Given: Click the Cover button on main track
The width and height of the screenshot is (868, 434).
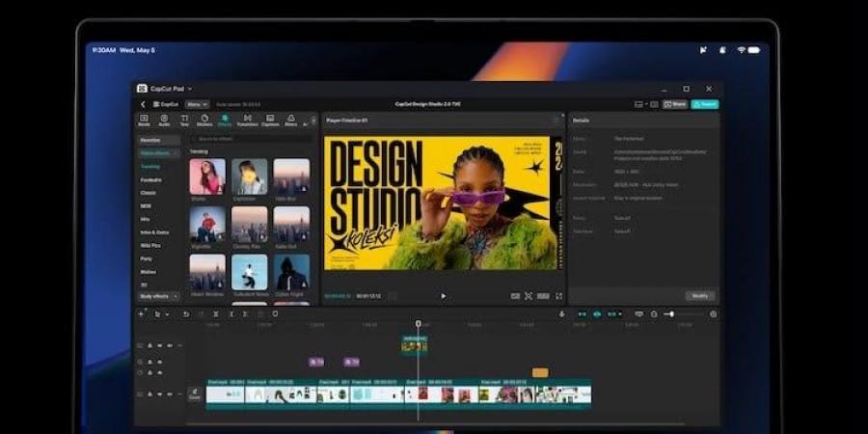Looking at the screenshot, I should 195,394.
